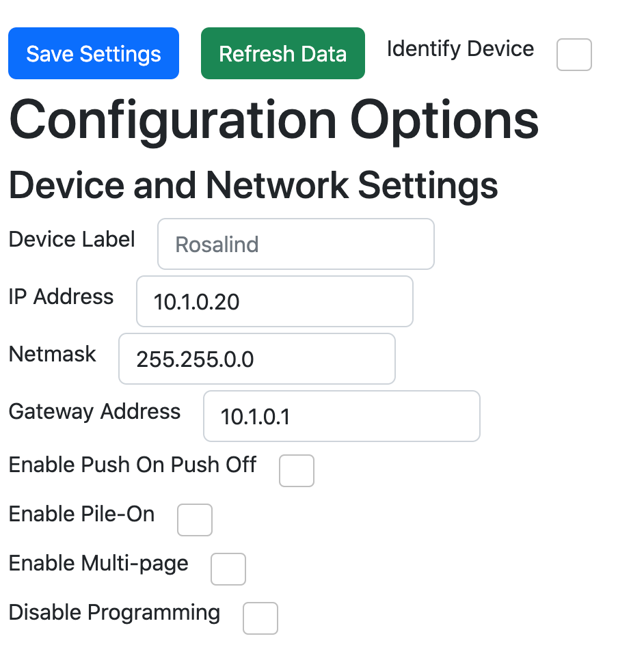Click the Save Settings button
The height and width of the screenshot is (645, 644).
[94, 53]
